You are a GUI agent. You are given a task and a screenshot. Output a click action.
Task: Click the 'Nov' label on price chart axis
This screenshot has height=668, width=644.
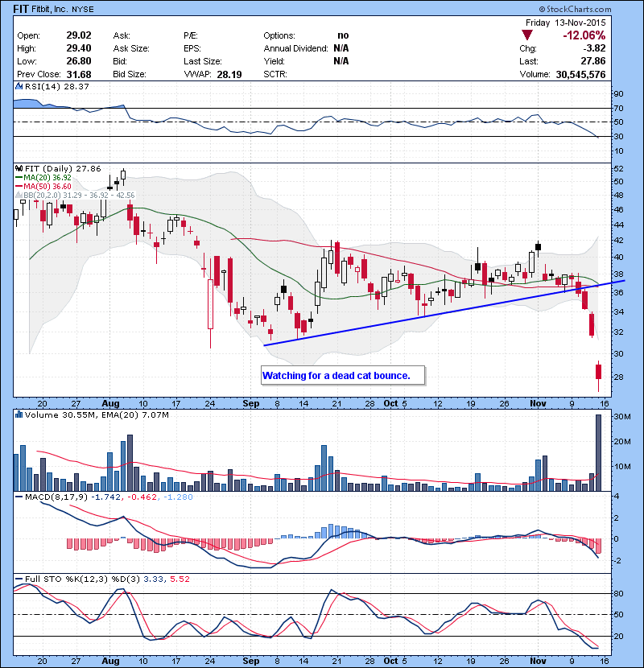click(538, 403)
